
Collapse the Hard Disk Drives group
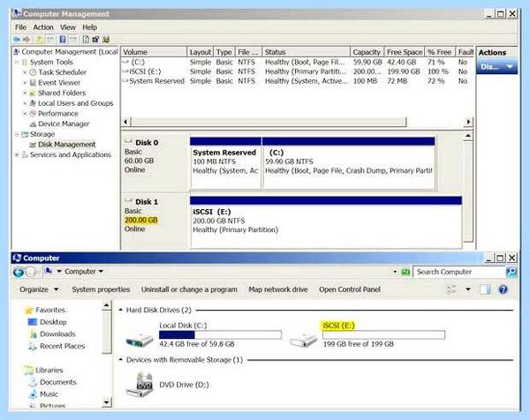[121, 310]
